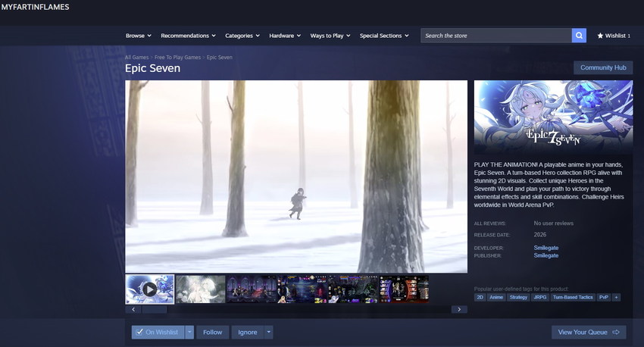This screenshot has height=347, width=644.
Task: Open the dropdown arrow beside On Wishlist
Action: [189, 332]
